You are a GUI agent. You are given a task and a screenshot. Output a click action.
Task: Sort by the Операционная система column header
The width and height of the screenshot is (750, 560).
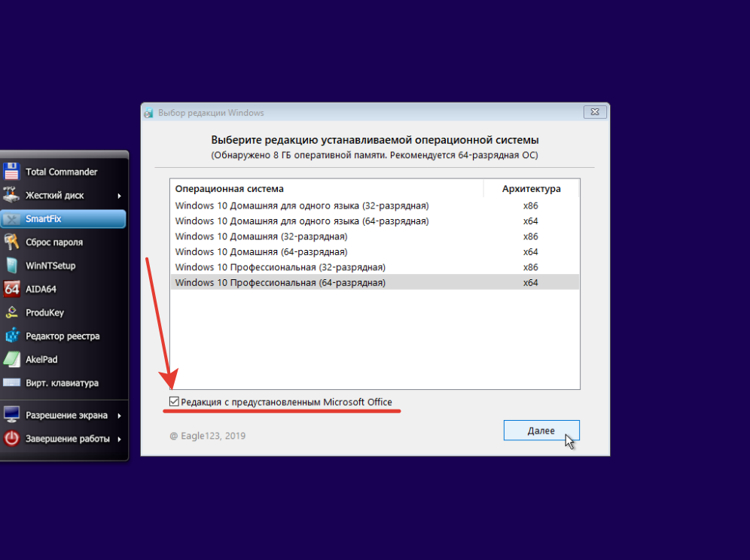[327, 188]
